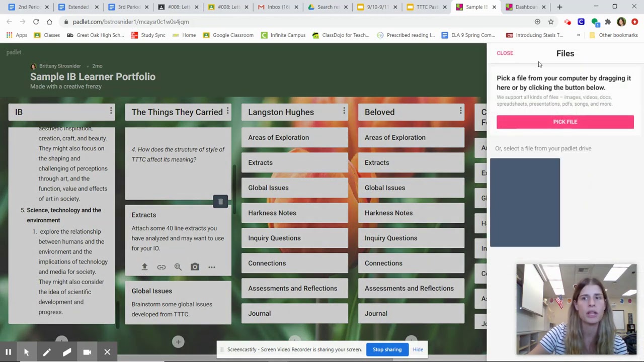644x362 pixels.
Task: Open the extensions puzzle icon
Action: tap(608, 22)
